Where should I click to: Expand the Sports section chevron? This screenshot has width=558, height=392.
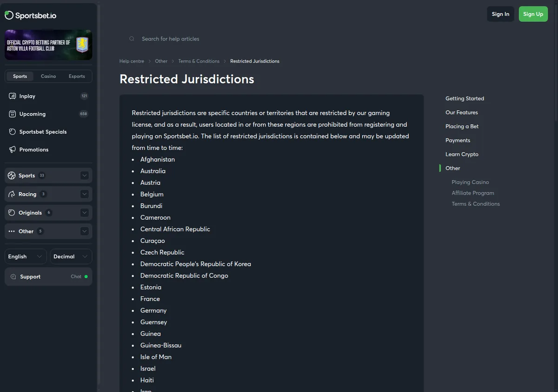(84, 176)
